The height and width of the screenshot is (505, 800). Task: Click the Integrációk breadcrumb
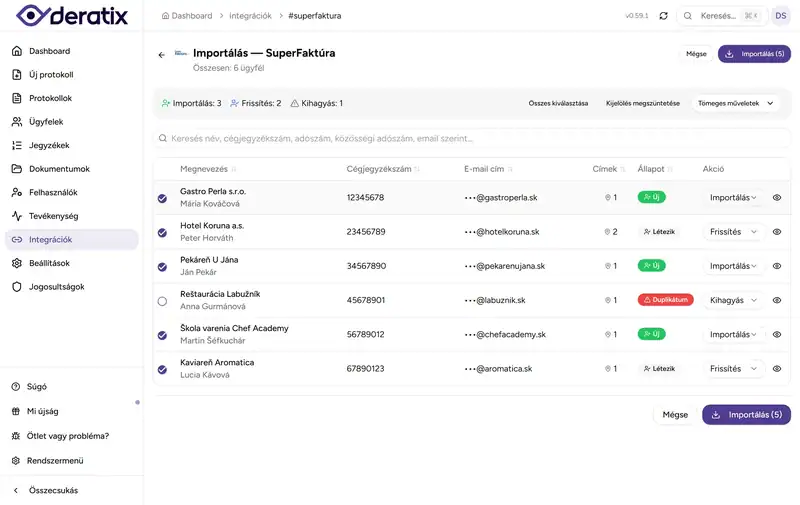pyautogui.click(x=251, y=16)
